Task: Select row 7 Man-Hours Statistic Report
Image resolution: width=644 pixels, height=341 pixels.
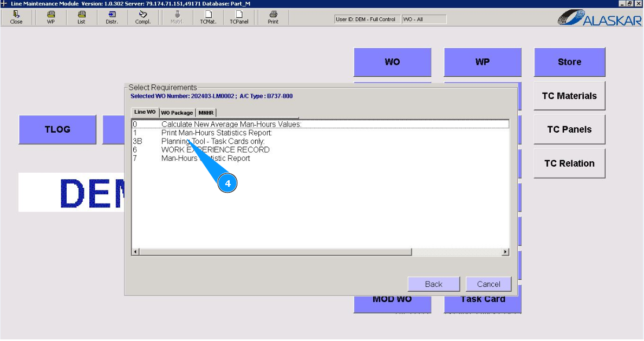Action: tap(320, 159)
